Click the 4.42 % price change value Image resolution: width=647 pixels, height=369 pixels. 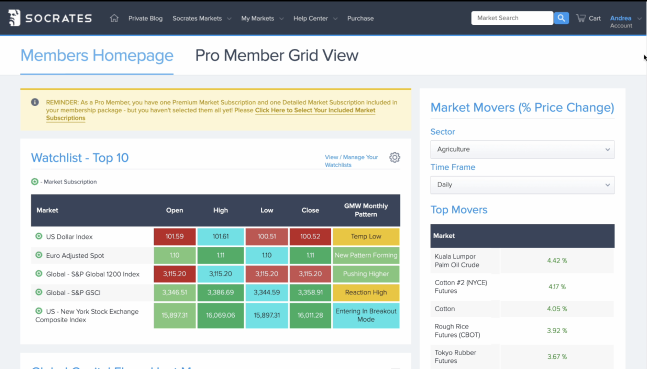click(x=557, y=260)
